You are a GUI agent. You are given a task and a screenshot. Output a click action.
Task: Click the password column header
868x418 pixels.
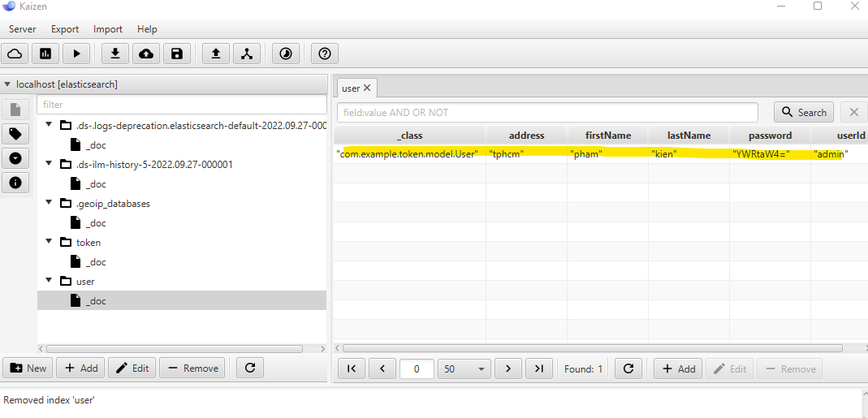770,135
